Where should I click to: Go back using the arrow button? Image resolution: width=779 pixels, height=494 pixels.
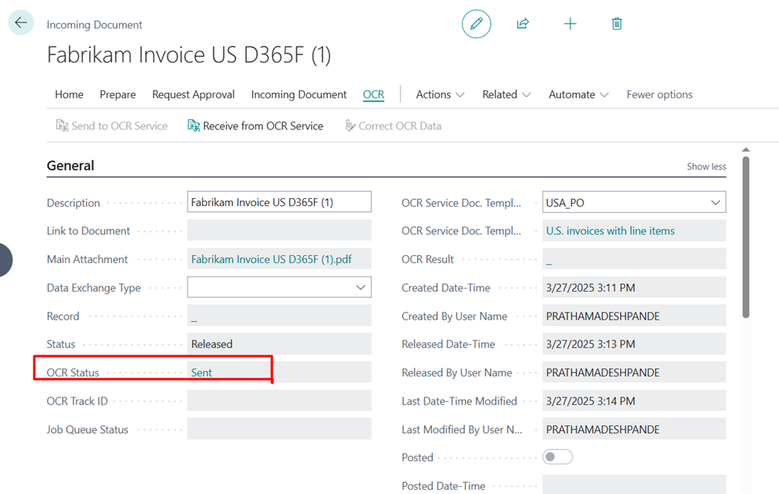coord(21,22)
